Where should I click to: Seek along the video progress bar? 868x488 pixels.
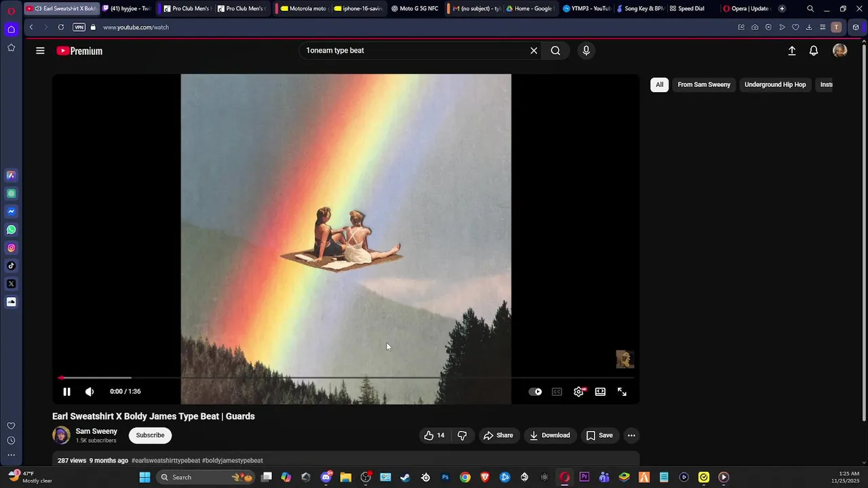pos(346,378)
